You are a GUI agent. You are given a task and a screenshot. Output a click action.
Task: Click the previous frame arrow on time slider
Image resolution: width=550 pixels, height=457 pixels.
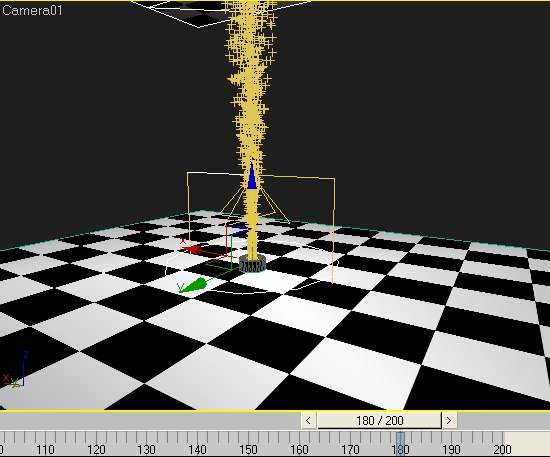[308, 420]
